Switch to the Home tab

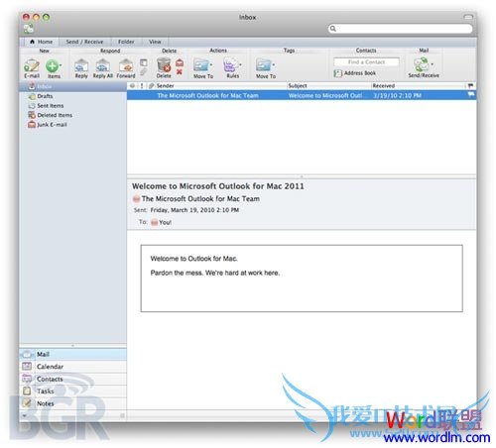(42, 42)
